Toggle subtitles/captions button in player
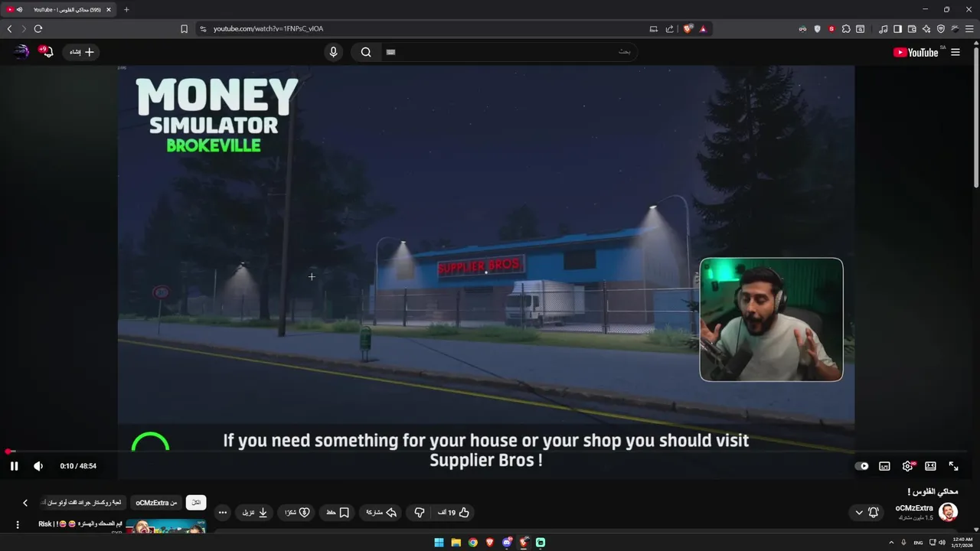 click(884, 466)
